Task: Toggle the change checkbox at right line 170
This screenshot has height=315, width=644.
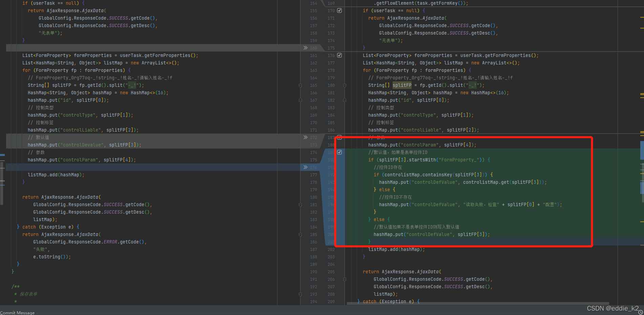Action: tap(339, 11)
